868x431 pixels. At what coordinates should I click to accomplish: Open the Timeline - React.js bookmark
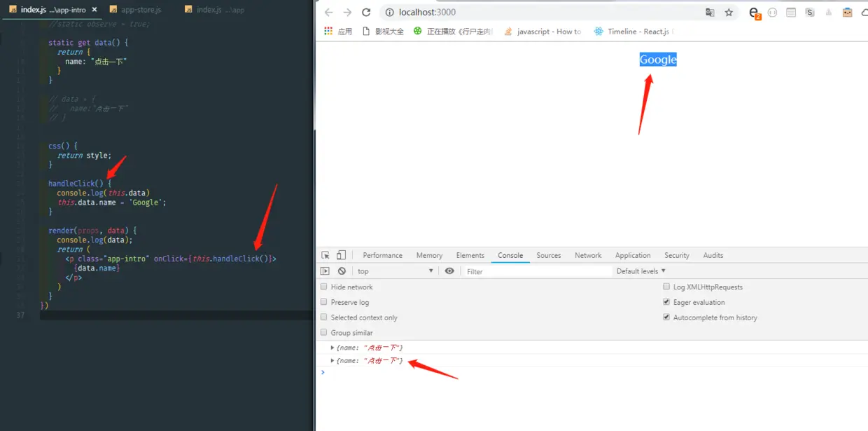pos(633,32)
